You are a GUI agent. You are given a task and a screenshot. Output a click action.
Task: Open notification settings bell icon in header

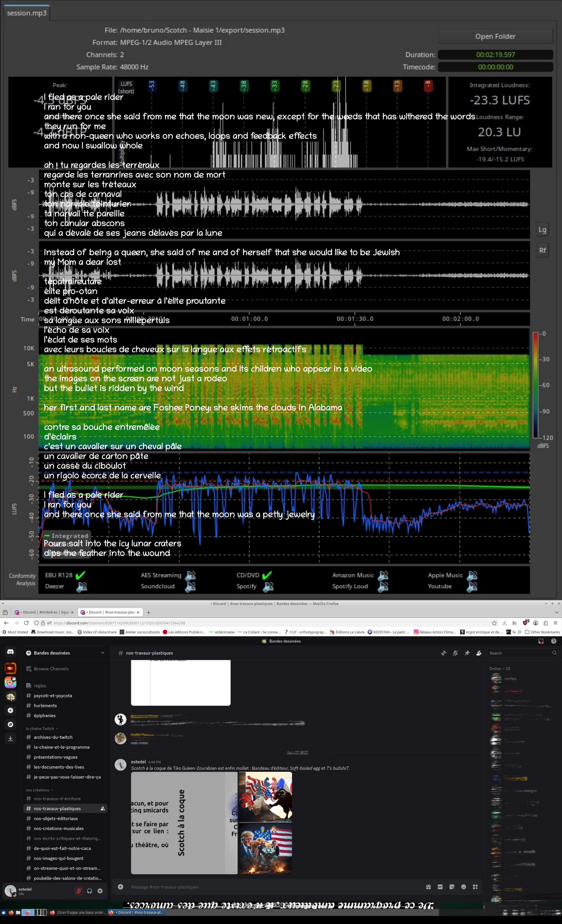point(455,653)
